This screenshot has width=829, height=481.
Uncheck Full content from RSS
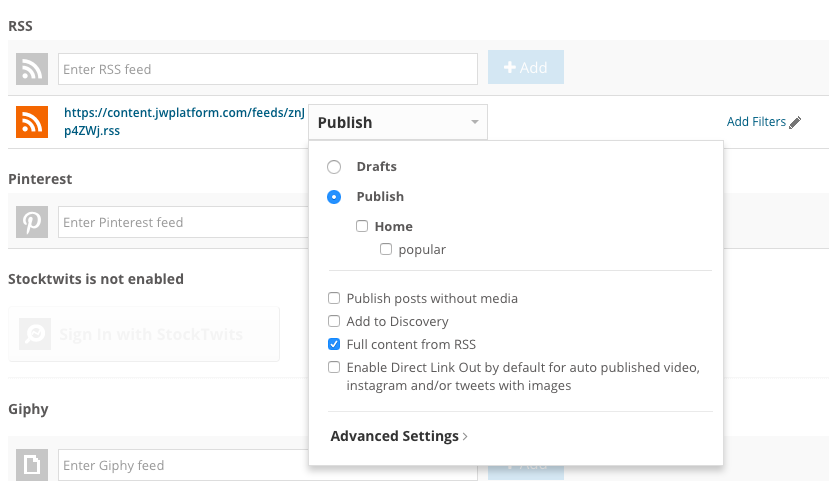pyautogui.click(x=335, y=345)
